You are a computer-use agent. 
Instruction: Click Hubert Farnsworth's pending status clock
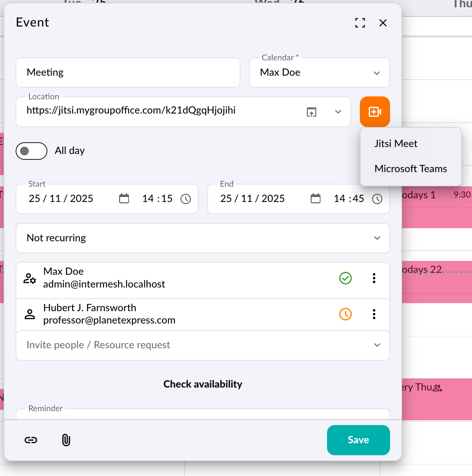[345, 314]
